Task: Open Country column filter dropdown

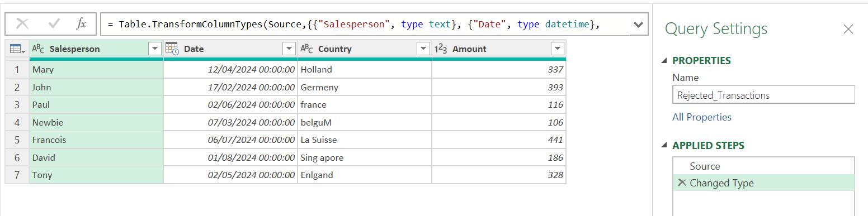Action: pyautogui.click(x=423, y=49)
